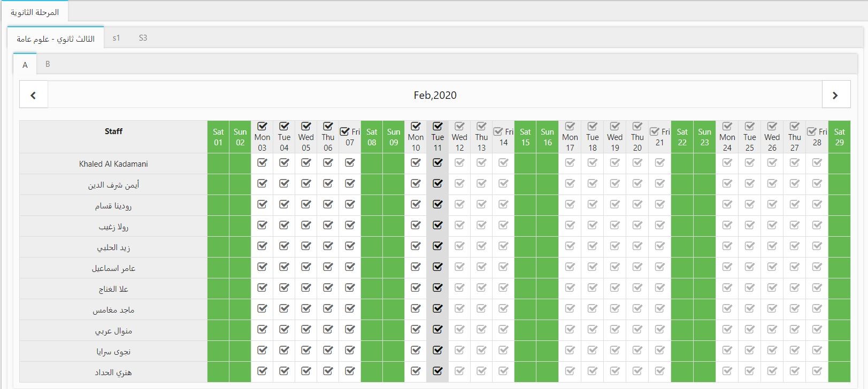Select staff name هنري الحداد
Image resolution: width=868 pixels, height=389 pixels.
(113, 372)
